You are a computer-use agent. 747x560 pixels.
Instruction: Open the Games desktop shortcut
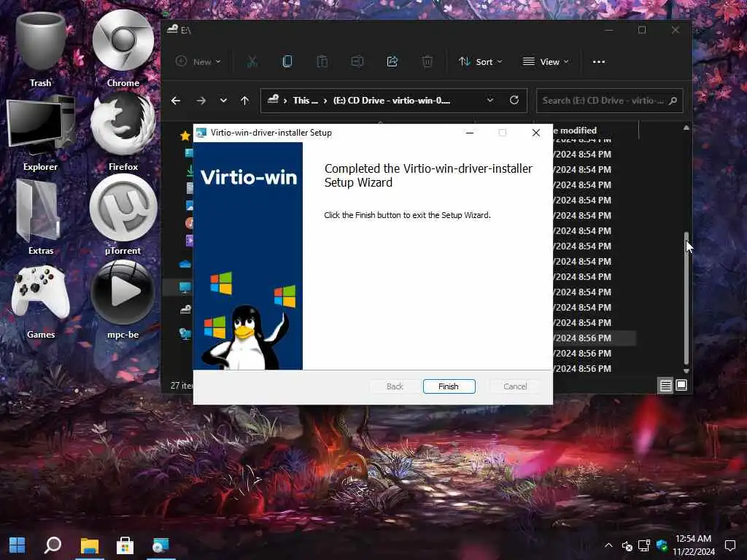coord(41,301)
